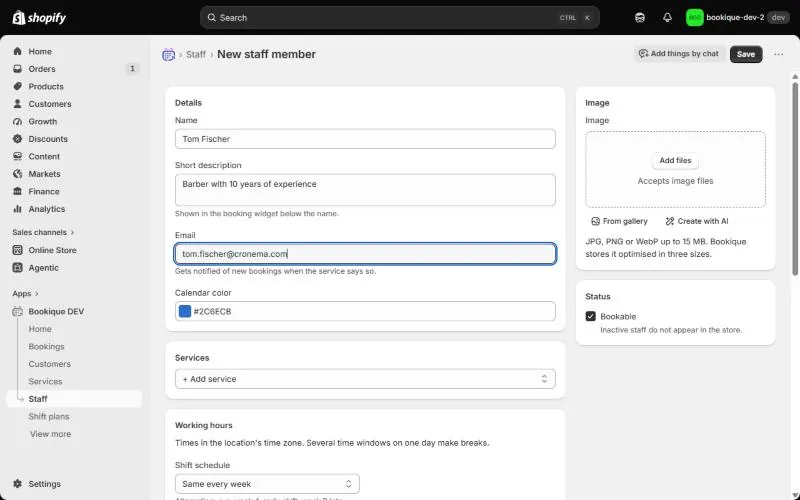Click the Create with AI wand icon
Screen dimensions: 800x500
pos(670,221)
